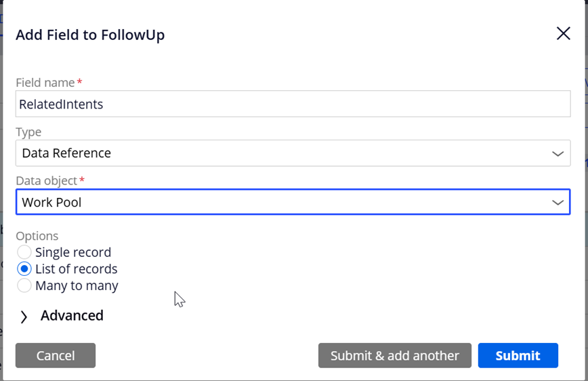Click the Field name text input
The image size is (588, 381).
[x=293, y=104]
